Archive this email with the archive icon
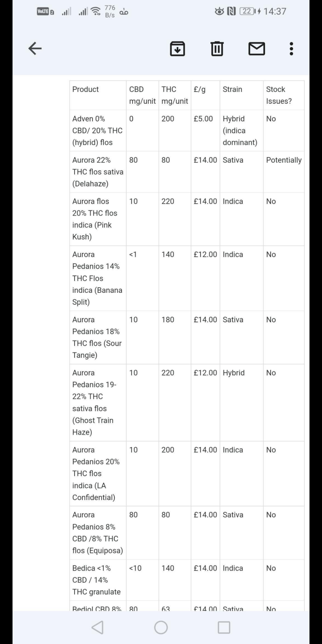322x644 pixels. [177, 49]
